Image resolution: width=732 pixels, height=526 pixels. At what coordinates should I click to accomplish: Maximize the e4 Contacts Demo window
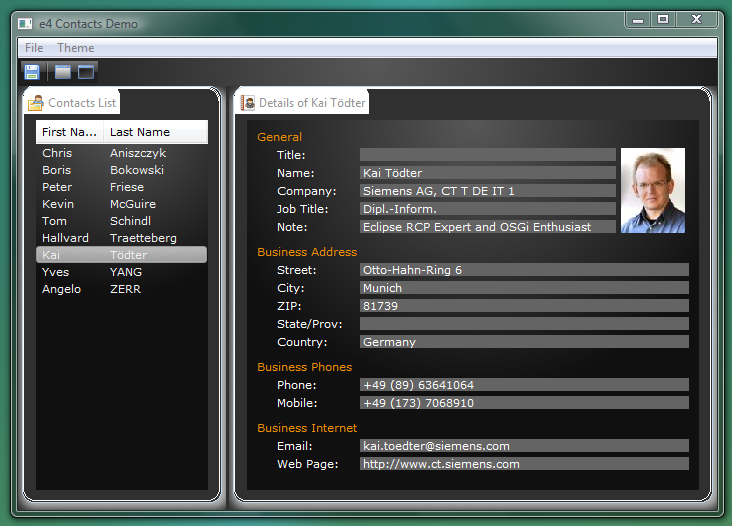pyautogui.click(x=662, y=19)
